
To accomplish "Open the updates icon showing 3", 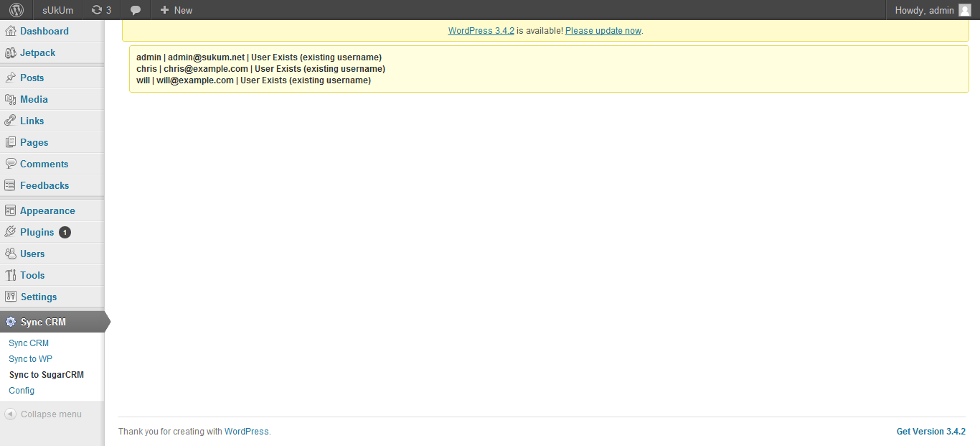I will click(101, 10).
